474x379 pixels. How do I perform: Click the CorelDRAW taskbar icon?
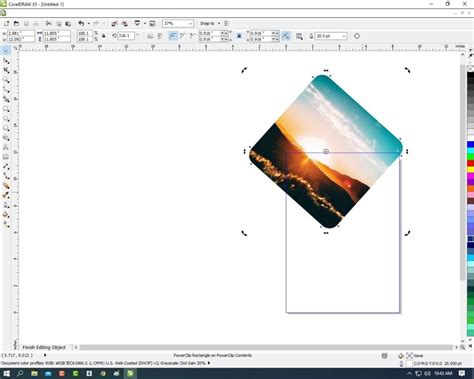[130, 374]
